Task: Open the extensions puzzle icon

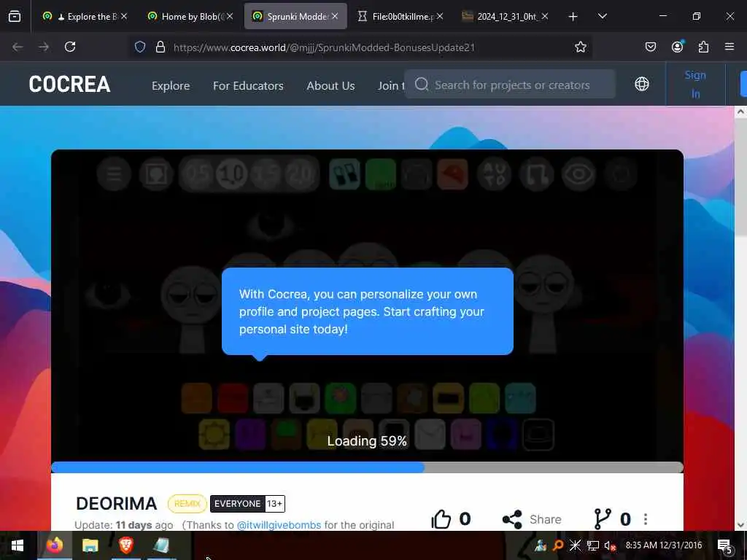Action: tap(703, 47)
